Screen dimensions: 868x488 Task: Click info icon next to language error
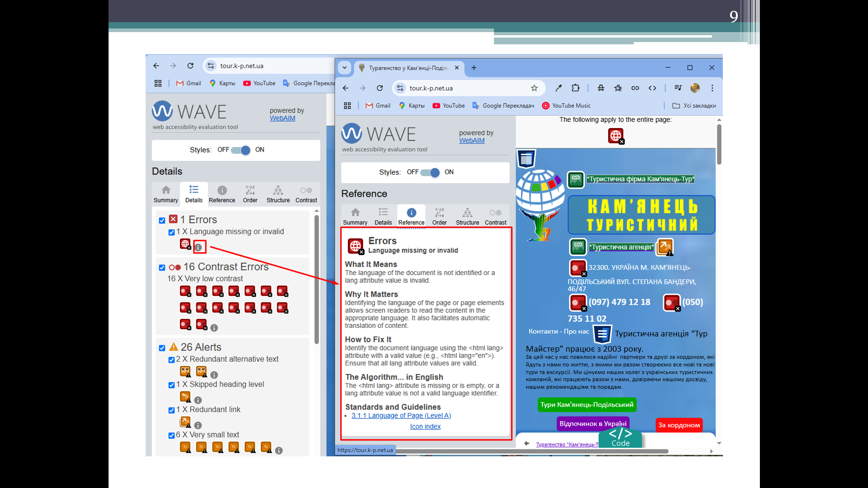pos(199,247)
